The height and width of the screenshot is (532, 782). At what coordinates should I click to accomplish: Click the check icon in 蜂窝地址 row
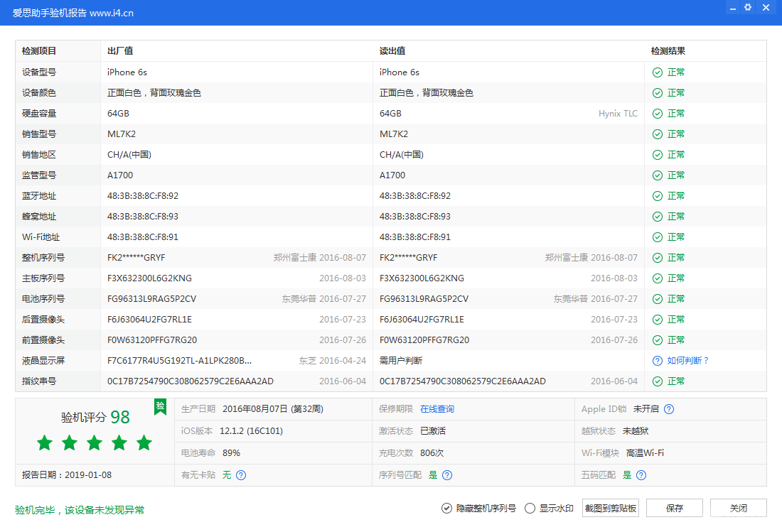[658, 216]
